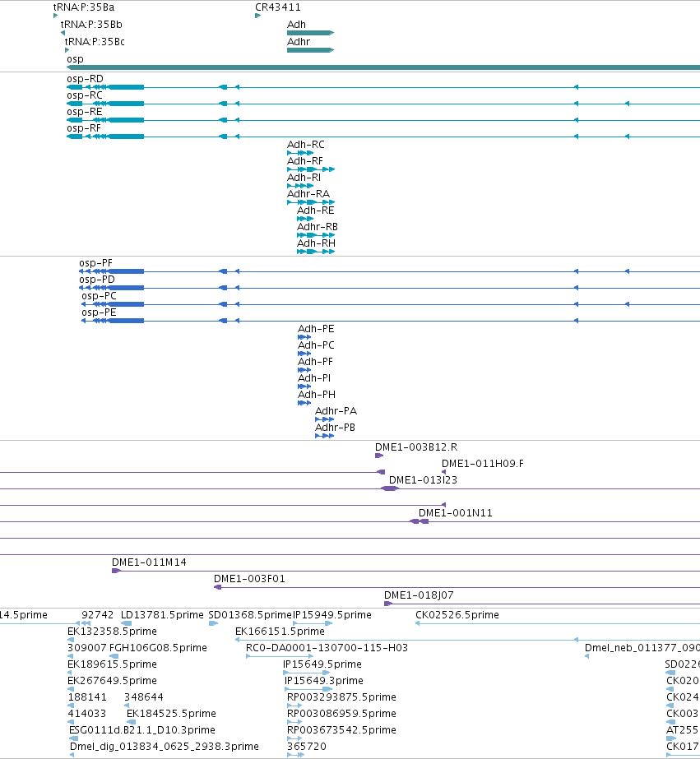This screenshot has width=700, height=759.
Task: Click the Adh-PI protein feature
Action: point(304,386)
